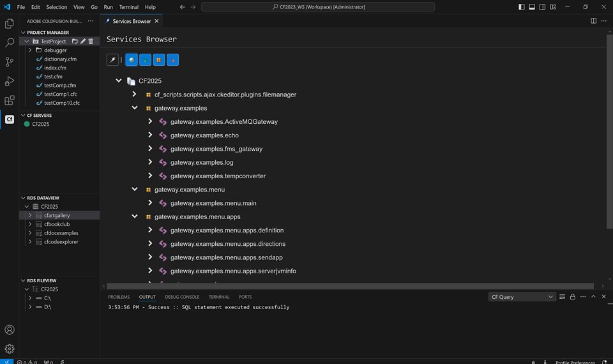Screen dimensions: 613x364
Task: Open index.cfm from the project tree
Action: tap(55, 68)
